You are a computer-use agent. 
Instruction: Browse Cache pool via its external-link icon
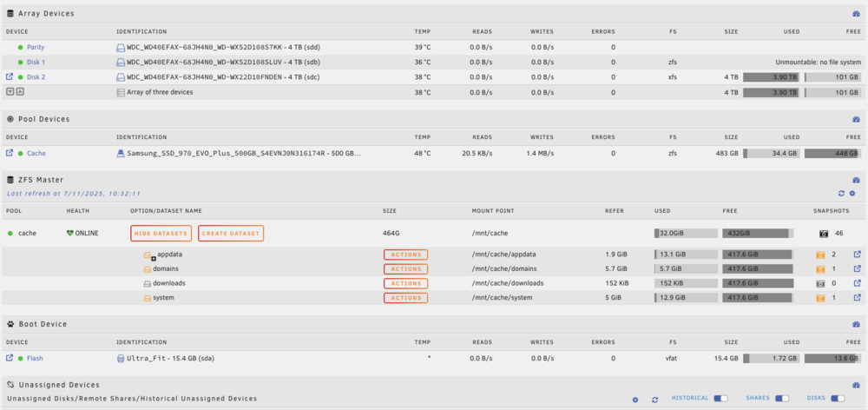click(x=9, y=153)
